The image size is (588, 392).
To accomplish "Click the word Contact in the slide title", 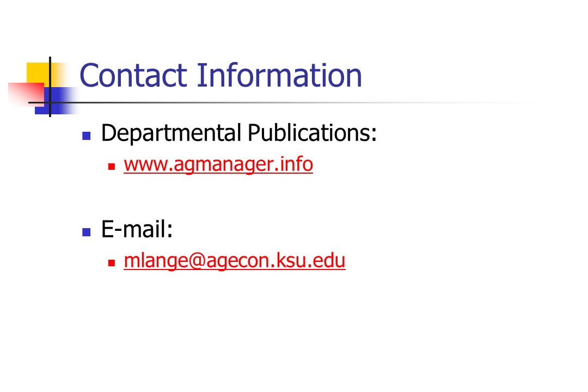I will [x=133, y=75].
